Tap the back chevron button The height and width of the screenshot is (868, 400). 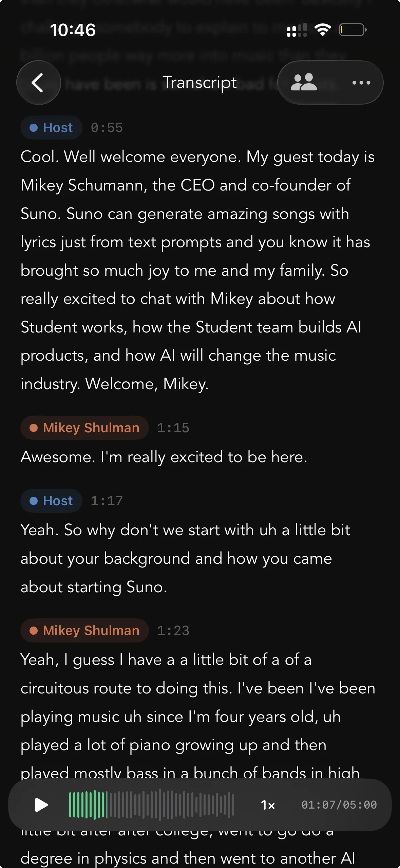pos(38,83)
